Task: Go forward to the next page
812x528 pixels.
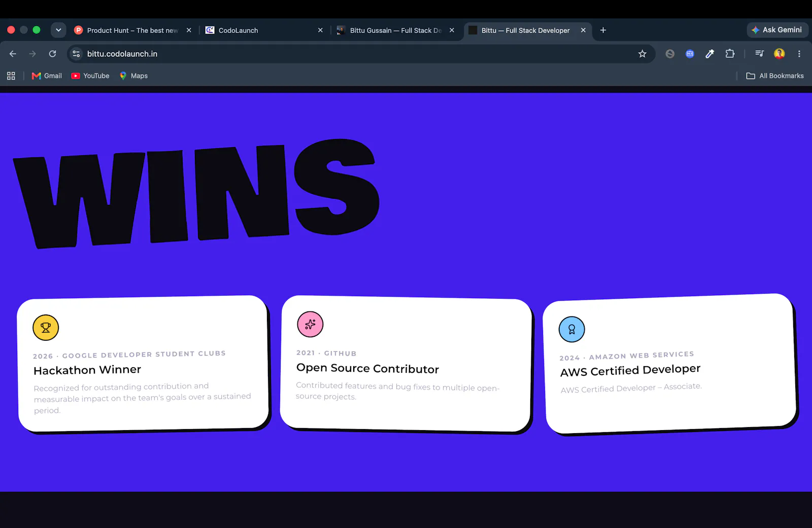Action: click(x=32, y=54)
